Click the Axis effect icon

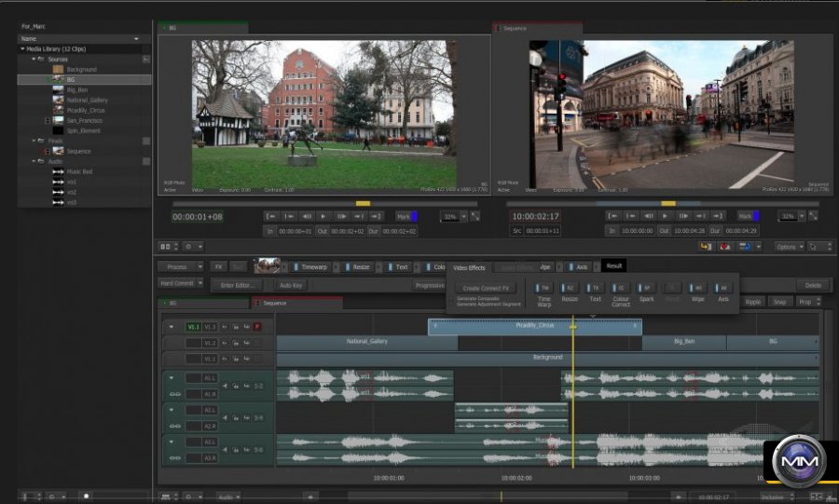point(723,288)
